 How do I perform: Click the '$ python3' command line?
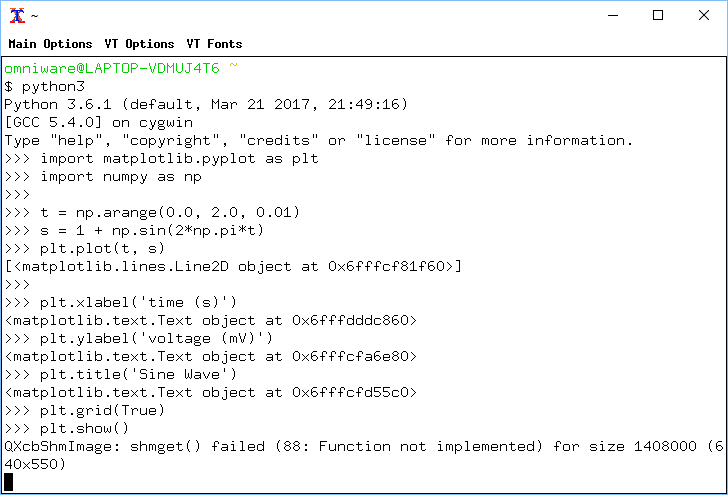45,86
